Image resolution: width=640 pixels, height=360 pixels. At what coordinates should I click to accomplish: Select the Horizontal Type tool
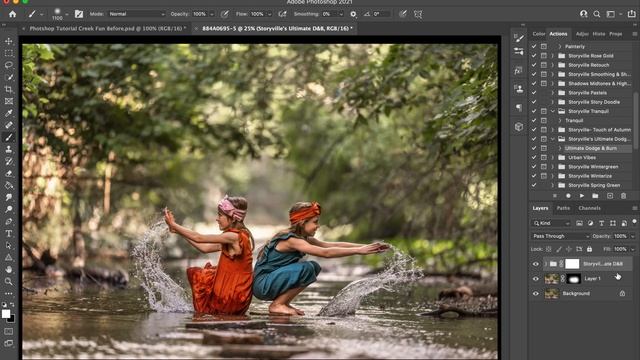click(x=9, y=233)
